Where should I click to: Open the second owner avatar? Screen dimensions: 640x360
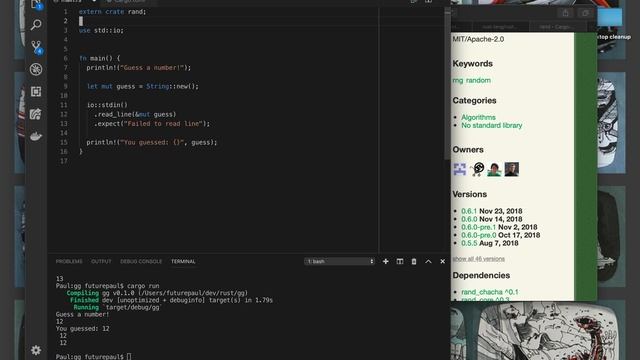477,169
